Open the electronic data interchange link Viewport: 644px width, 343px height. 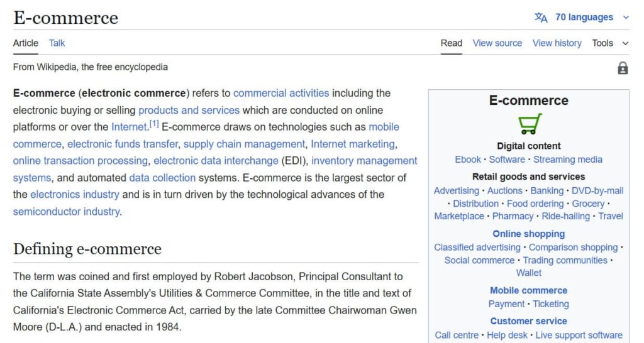pyautogui.click(x=216, y=161)
